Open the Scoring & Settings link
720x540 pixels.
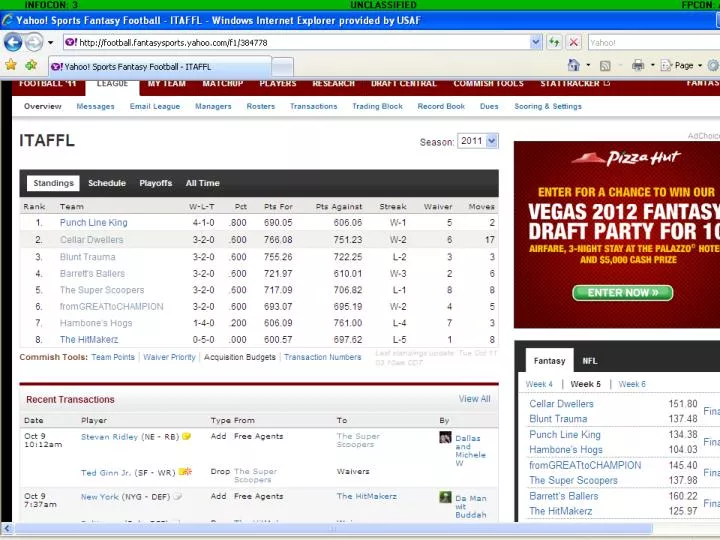click(x=548, y=107)
